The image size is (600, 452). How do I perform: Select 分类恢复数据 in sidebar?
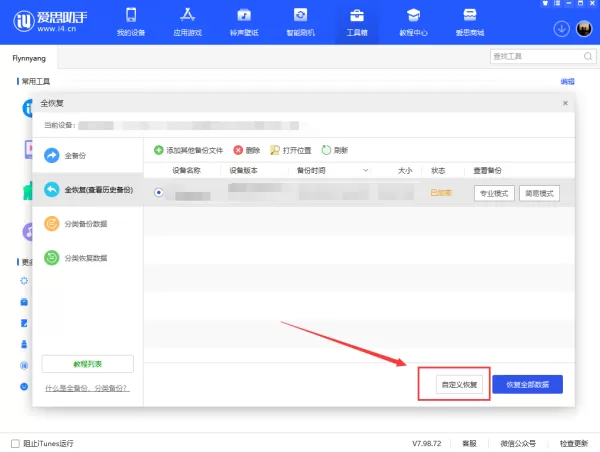(x=88, y=258)
